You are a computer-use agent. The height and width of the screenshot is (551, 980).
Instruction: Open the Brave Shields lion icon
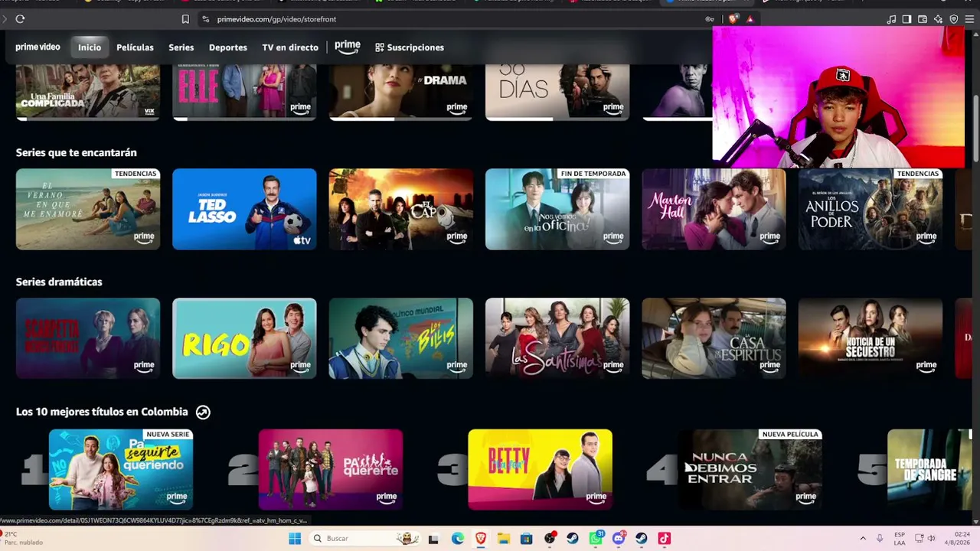(733, 19)
